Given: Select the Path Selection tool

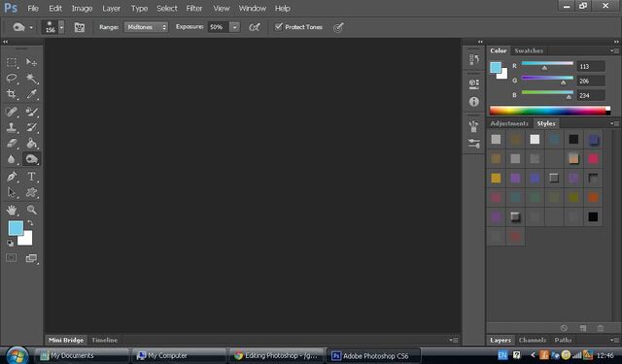Looking at the screenshot, I should [12, 192].
